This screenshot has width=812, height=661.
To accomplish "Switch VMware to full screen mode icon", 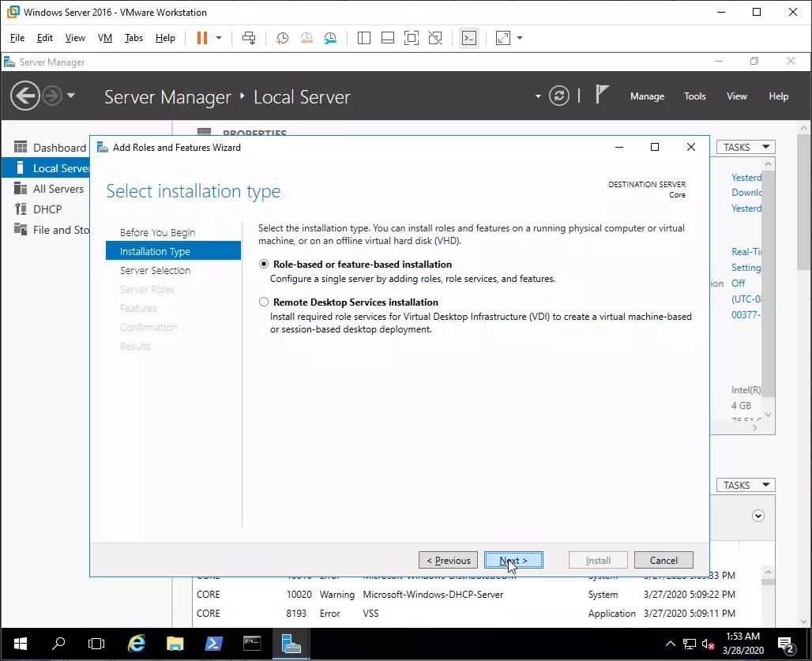I will click(x=412, y=38).
